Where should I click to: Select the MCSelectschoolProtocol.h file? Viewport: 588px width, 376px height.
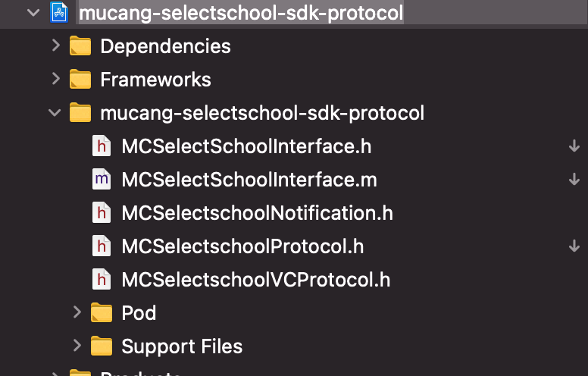coord(242,246)
